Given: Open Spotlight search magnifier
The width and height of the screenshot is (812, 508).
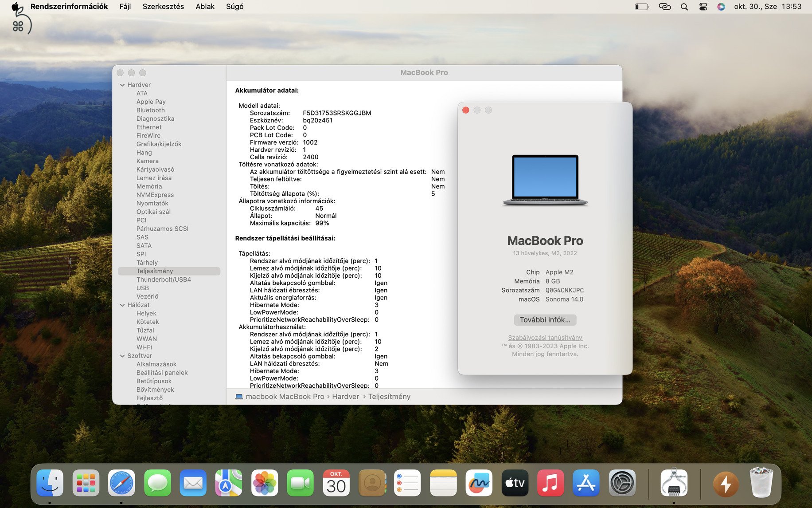Looking at the screenshot, I should coord(684,7).
